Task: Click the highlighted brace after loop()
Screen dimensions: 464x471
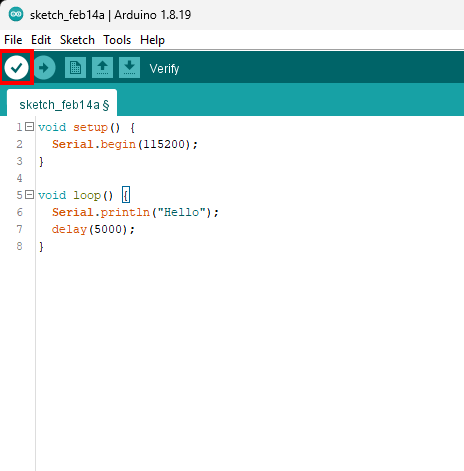Action: click(126, 195)
